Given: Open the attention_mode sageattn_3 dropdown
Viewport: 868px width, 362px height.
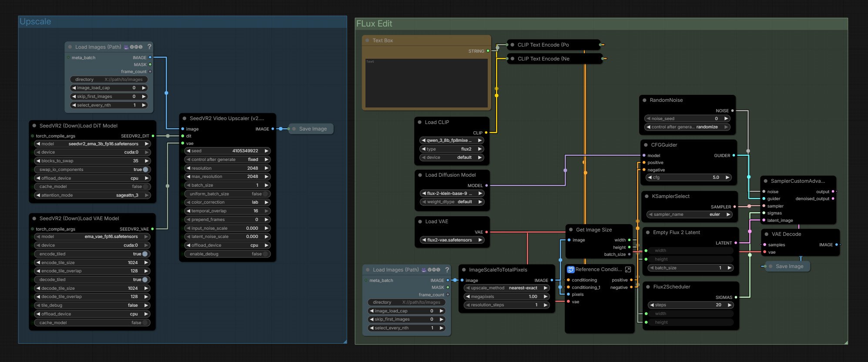Looking at the screenshot, I should pyautogui.click(x=92, y=195).
